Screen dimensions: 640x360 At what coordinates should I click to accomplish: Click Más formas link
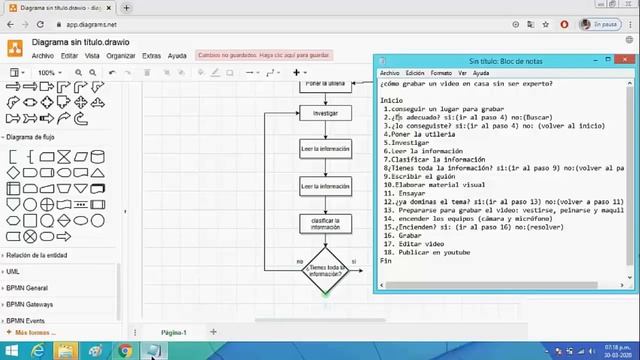pos(32,333)
